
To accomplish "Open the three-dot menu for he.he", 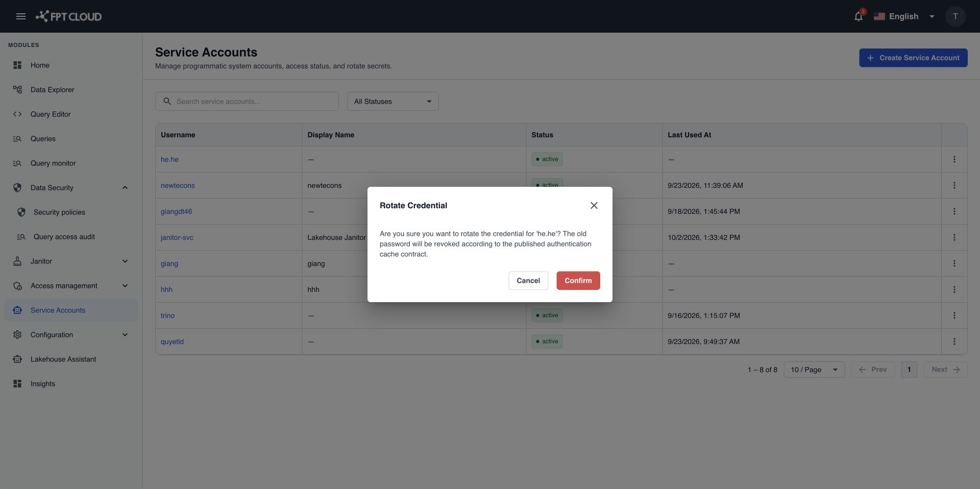I will coord(954,159).
